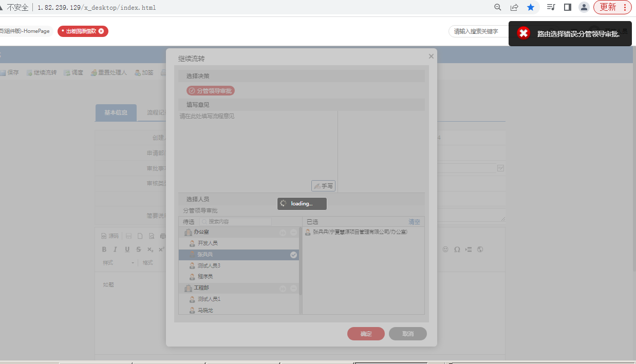Viewport: 636px width, 364px height.
Task: Click the 办公室 department row
Action: [239, 233]
